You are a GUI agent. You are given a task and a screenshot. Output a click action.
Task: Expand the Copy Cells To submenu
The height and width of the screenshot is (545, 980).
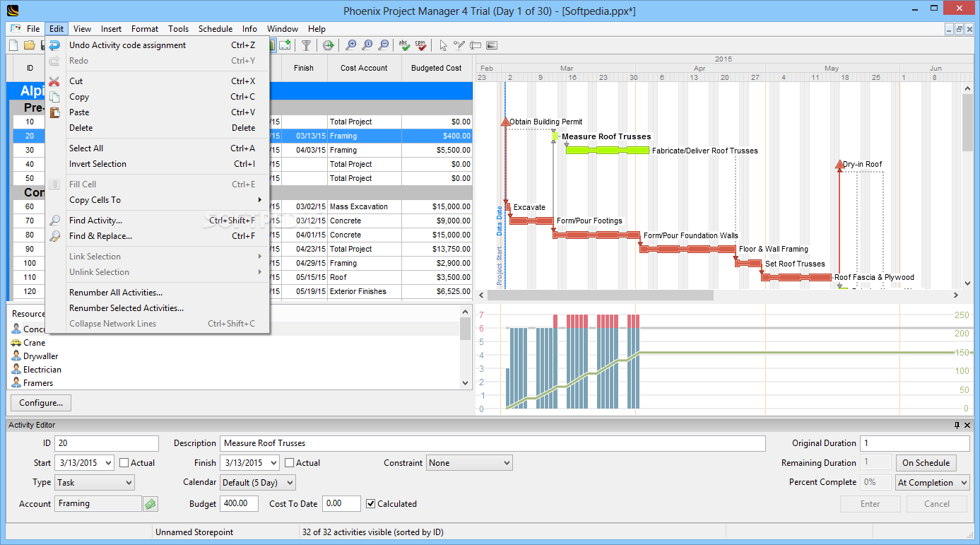pyautogui.click(x=157, y=200)
